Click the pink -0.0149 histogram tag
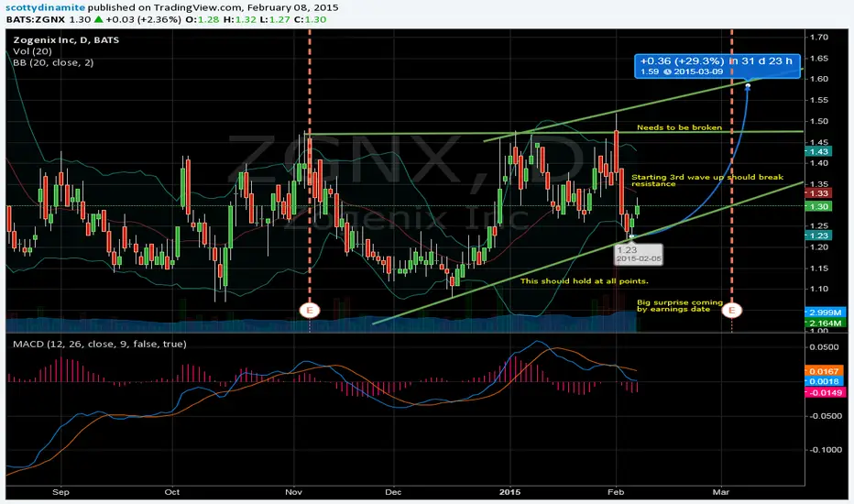Viewport: 854px width, 504px height. (825, 392)
